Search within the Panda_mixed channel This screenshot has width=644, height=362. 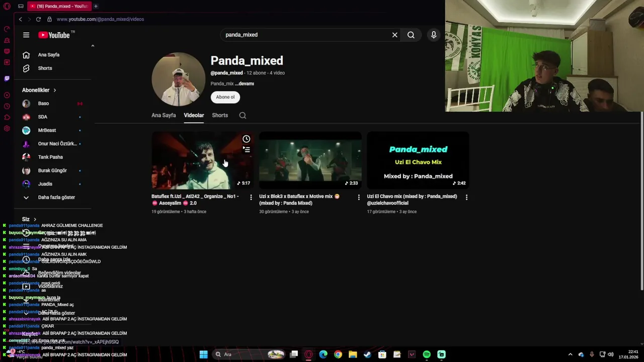(243, 116)
